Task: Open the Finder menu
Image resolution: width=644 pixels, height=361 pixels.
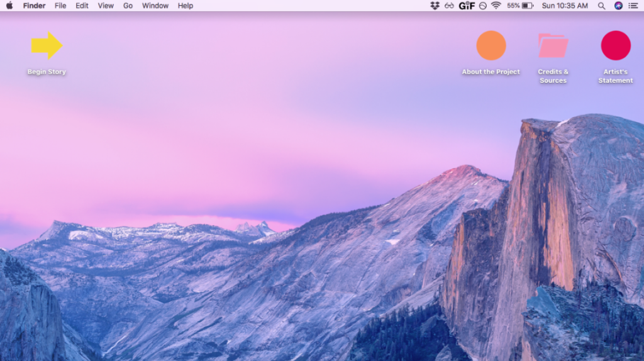Action: point(34,6)
